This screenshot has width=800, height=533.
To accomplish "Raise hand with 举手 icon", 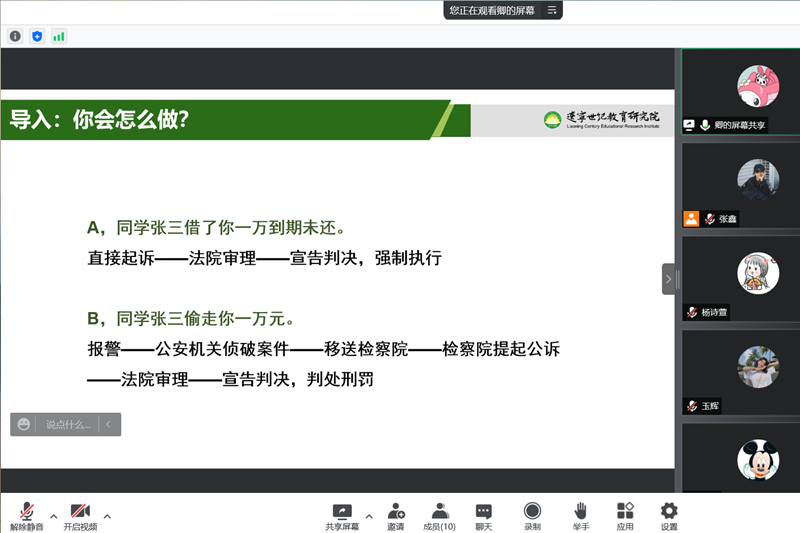I will [x=580, y=515].
